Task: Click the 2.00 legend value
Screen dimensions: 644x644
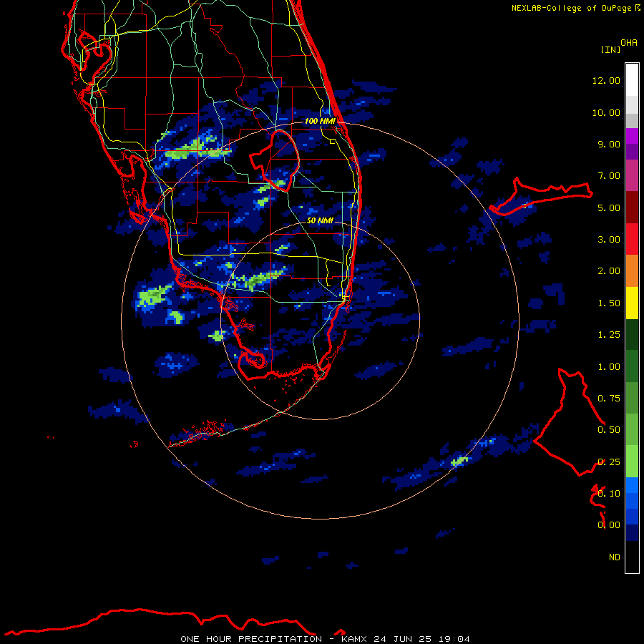Action: pyautogui.click(x=609, y=271)
